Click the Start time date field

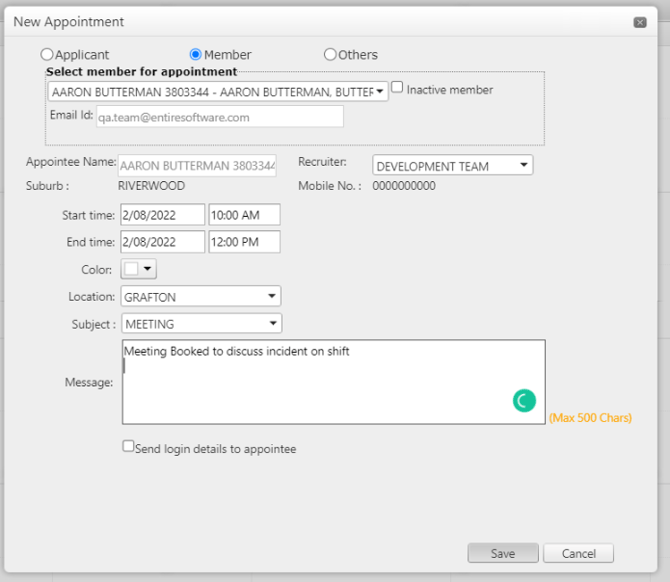pos(162,215)
